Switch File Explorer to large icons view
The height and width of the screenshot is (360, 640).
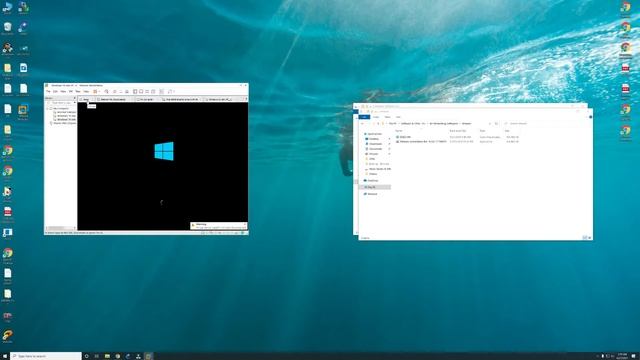[589, 238]
